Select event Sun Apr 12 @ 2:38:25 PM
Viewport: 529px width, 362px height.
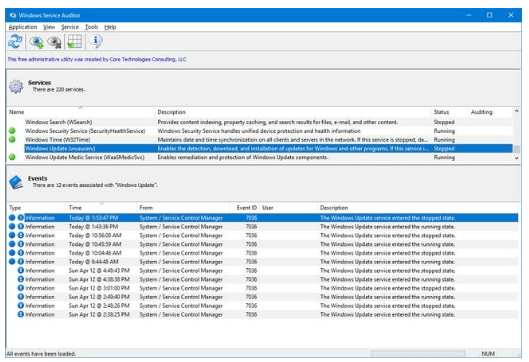tap(262, 314)
